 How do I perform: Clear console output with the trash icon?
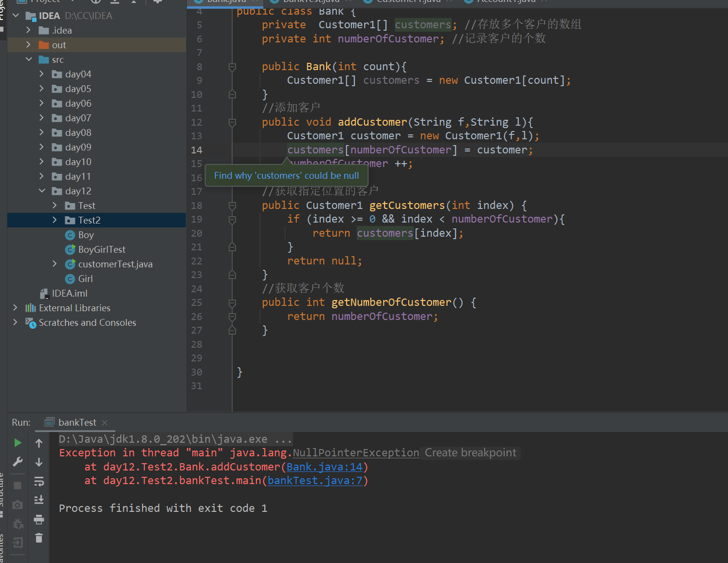[39, 538]
